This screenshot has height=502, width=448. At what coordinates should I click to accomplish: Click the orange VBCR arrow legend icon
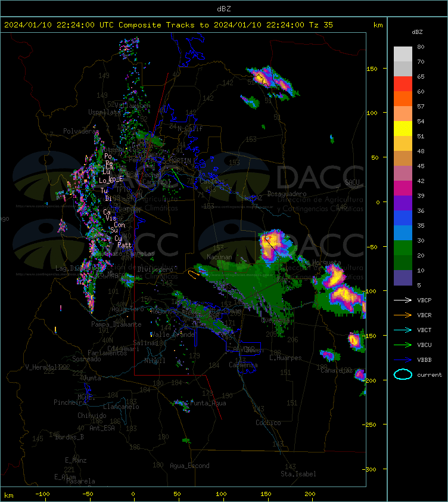click(403, 315)
